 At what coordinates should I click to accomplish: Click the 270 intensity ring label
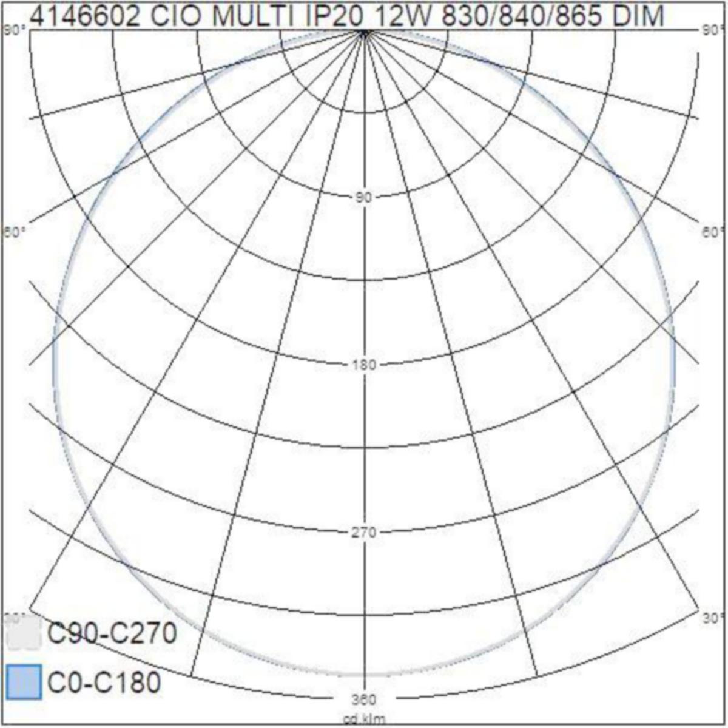(x=364, y=533)
